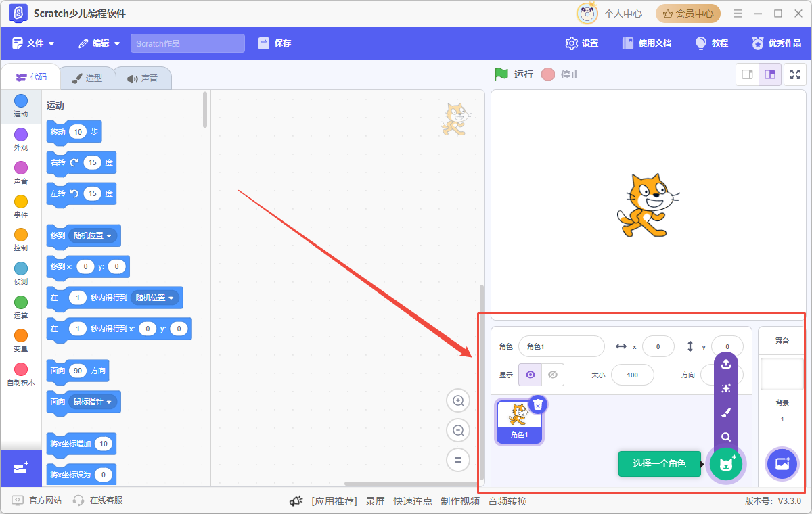Open 教程 lightbulb tutorials
Screen dimensions: 812x514
[x=712, y=43]
